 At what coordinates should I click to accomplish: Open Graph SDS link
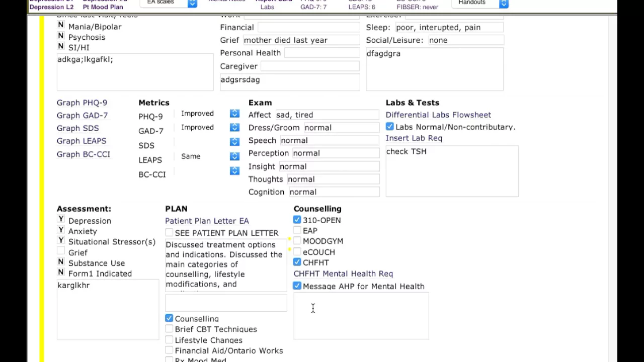[x=78, y=128]
